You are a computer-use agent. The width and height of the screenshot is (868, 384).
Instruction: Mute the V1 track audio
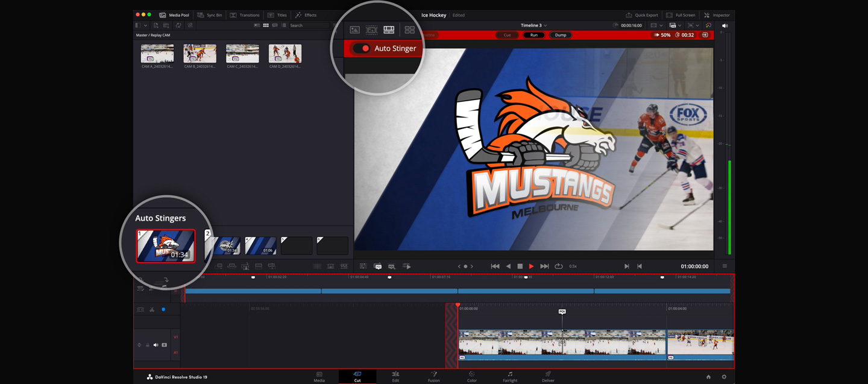coord(156,345)
